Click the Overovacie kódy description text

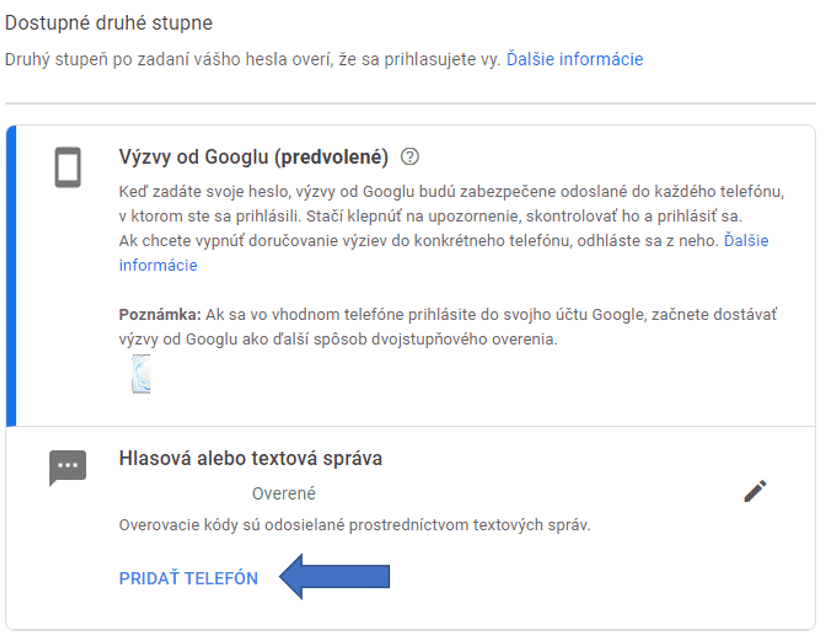point(354,524)
